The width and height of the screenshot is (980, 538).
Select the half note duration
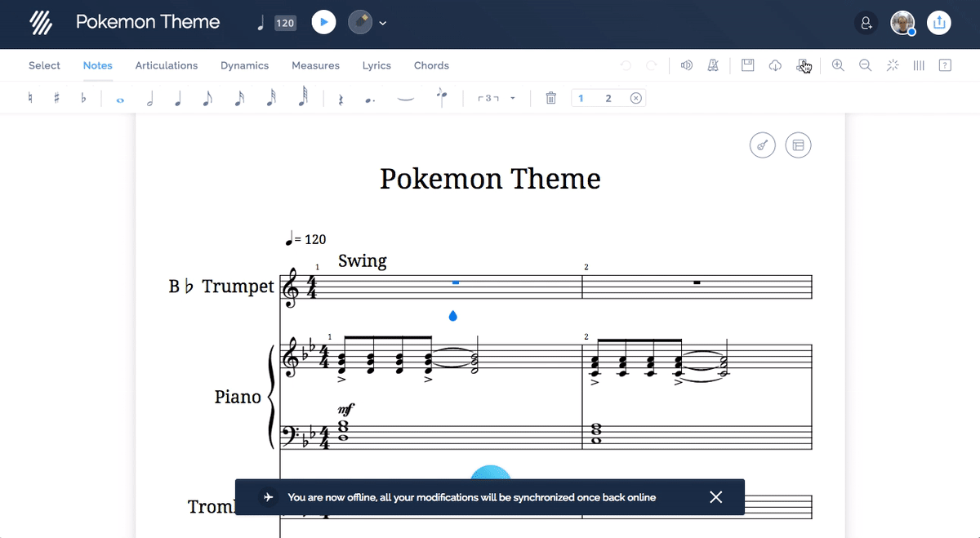pyautogui.click(x=149, y=98)
